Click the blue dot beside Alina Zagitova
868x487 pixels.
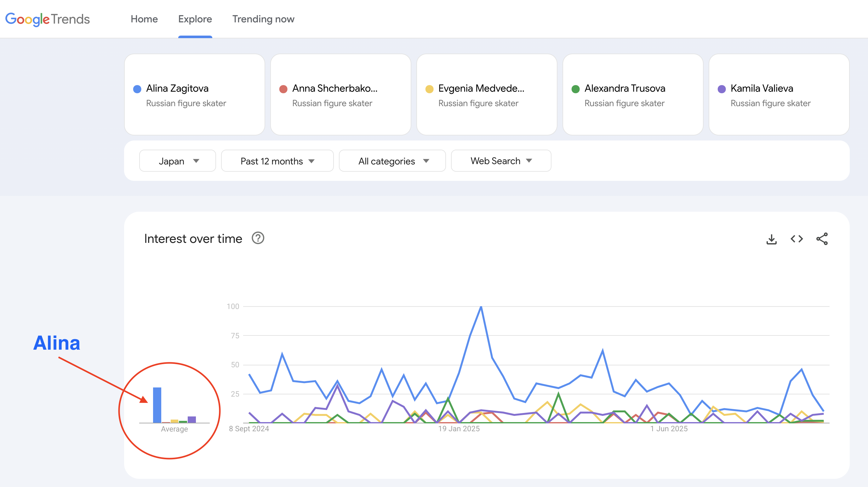(x=137, y=89)
